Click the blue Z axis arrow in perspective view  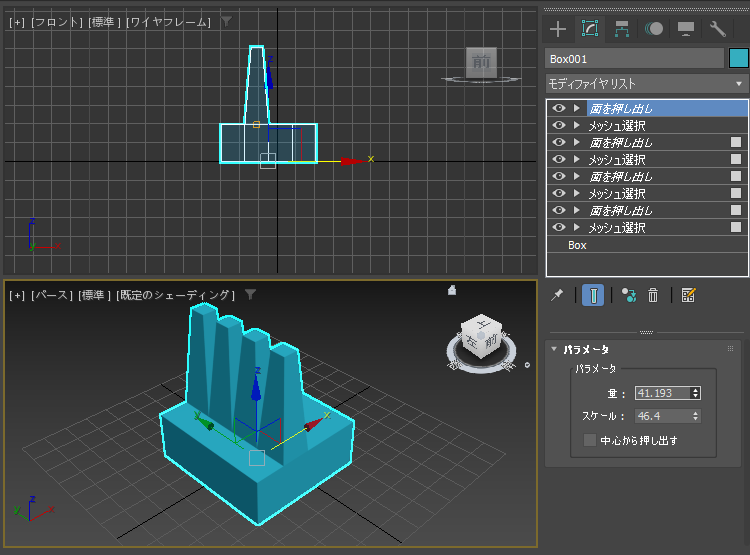[256, 388]
